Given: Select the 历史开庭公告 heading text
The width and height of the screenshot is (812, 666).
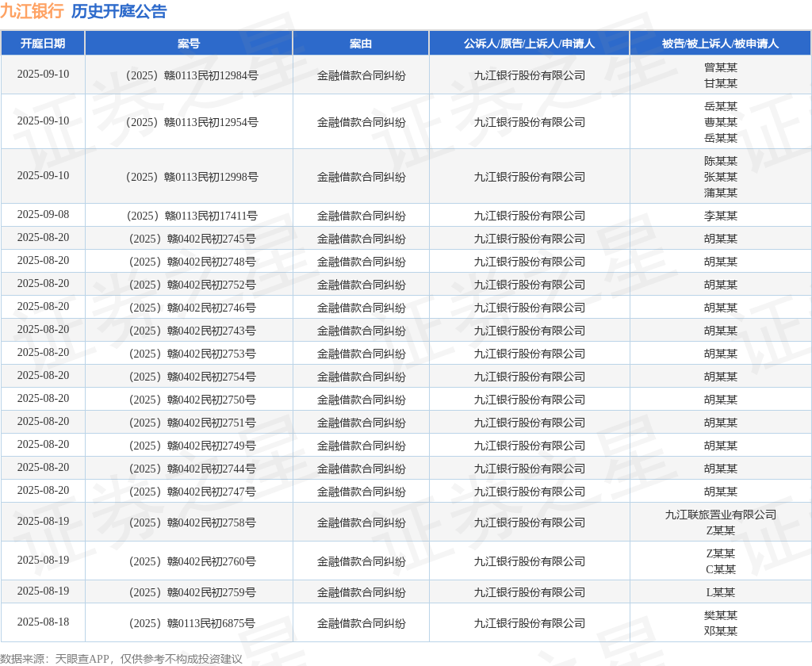Looking at the screenshot, I should (119, 11).
